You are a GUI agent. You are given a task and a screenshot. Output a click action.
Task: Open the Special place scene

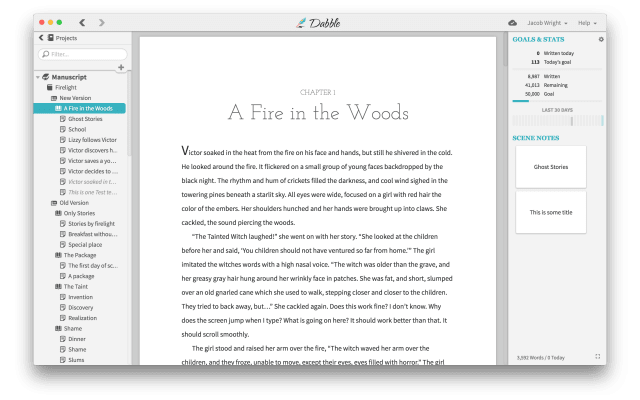click(x=85, y=244)
